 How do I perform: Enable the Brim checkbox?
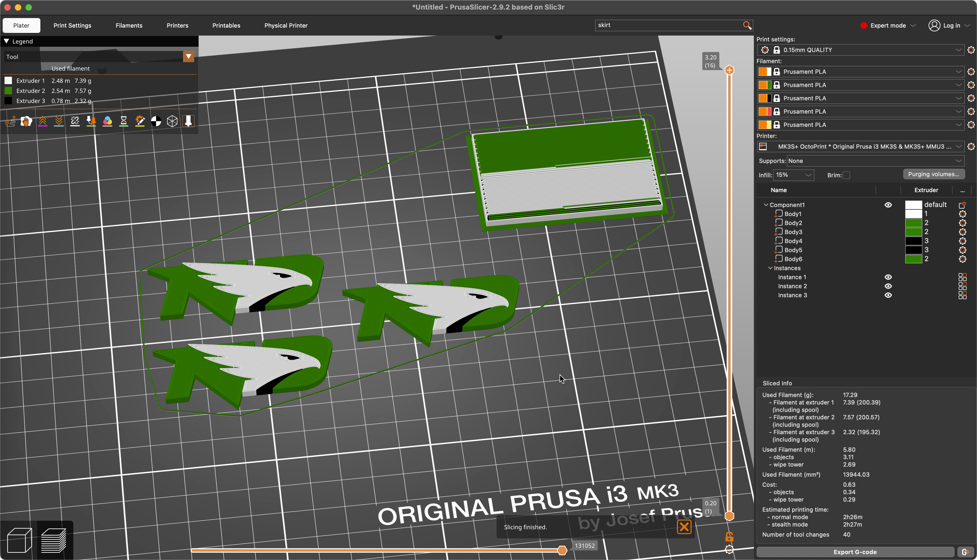tap(846, 175)
